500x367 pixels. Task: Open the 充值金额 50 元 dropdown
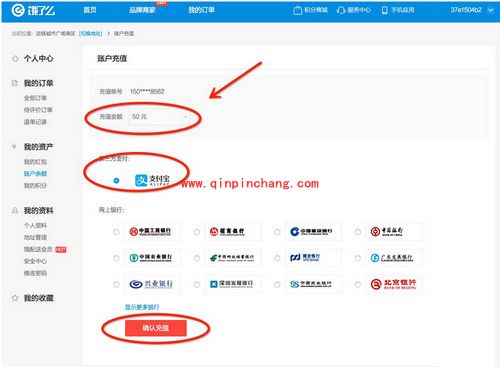coord(159,117)
